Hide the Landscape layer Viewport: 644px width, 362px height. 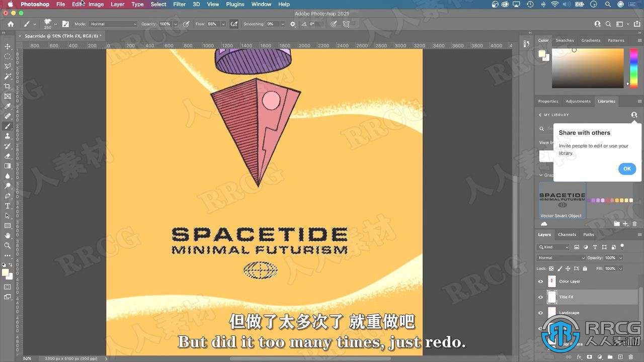coord(541,313)
